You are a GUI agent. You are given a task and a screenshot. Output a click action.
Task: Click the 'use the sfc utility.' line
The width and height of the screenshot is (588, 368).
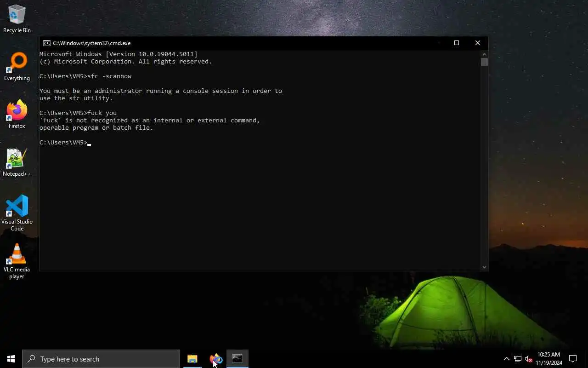(x=76, y=98)
